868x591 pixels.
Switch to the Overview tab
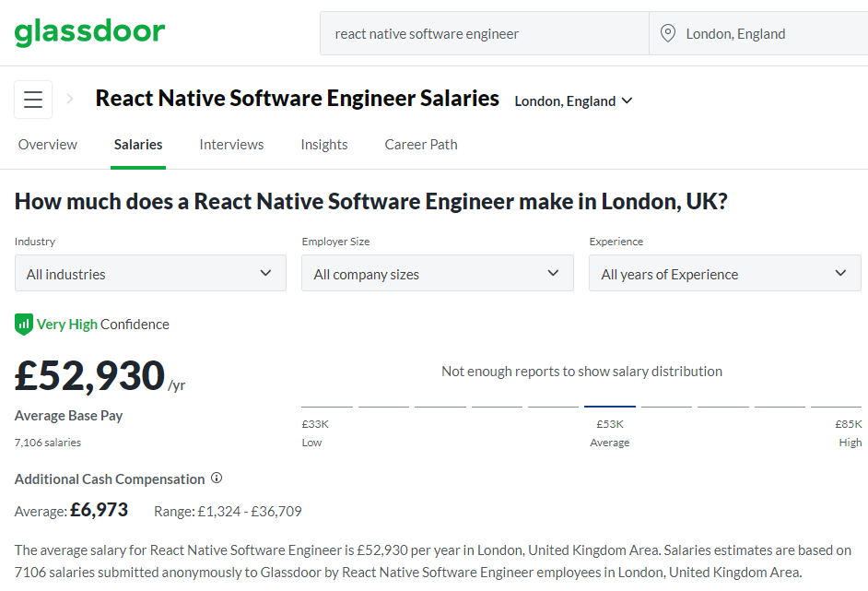(x=48, y=145)
